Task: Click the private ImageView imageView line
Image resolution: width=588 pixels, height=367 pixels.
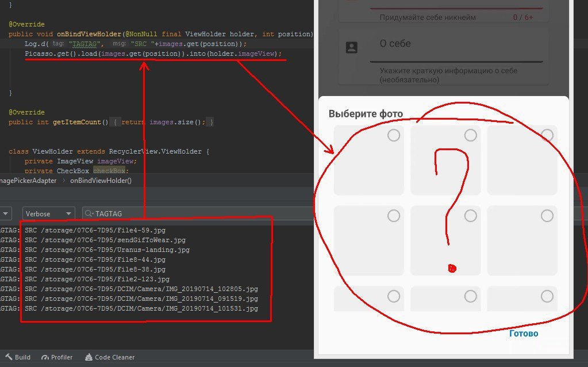Action: (80, 161)
